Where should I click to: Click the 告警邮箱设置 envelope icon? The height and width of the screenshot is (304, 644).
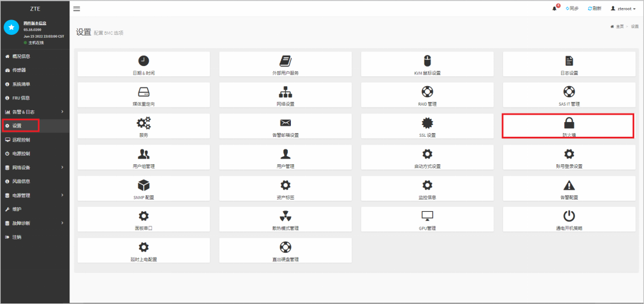285,123
